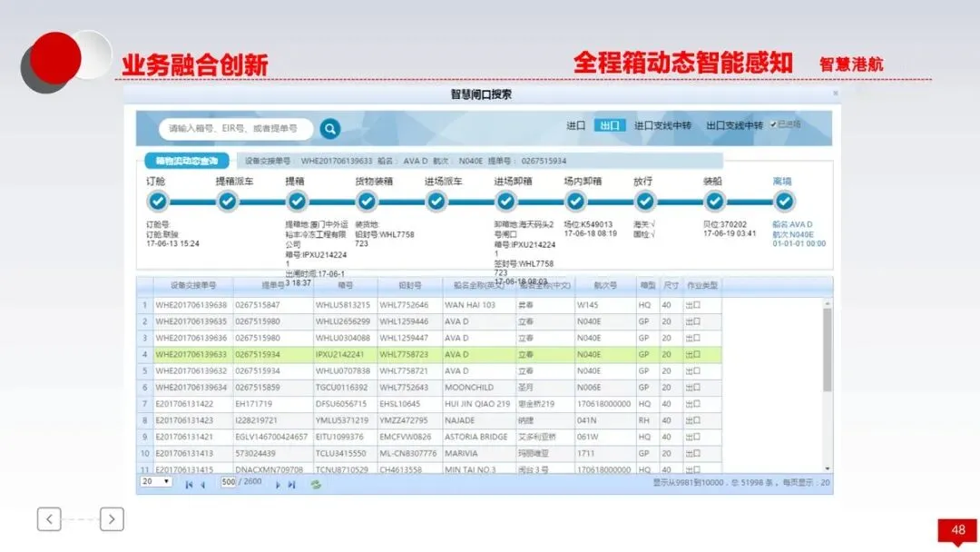Viewport: 980px width, 552px height.
Task: Select row E201706131422
Action: point(429,404)
